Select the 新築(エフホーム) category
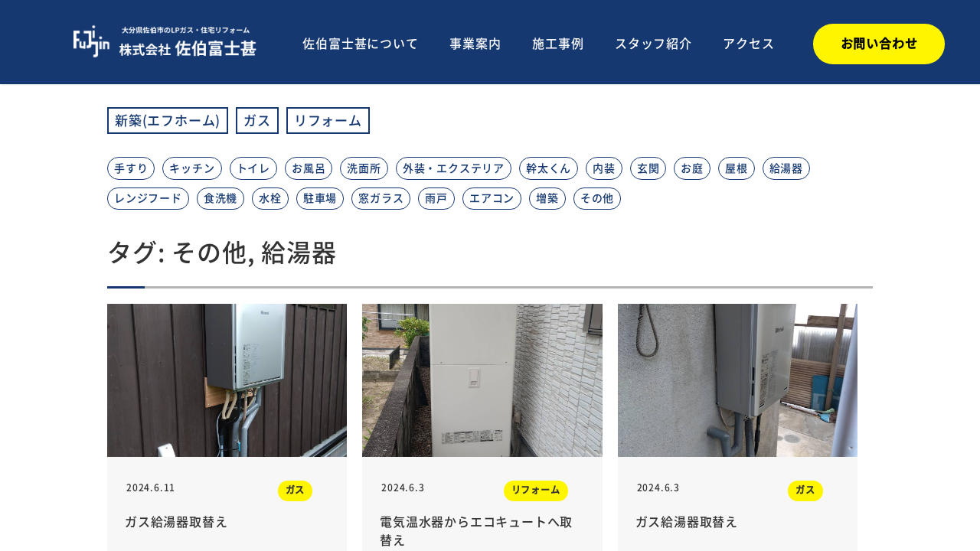 (x=168, y=121)
